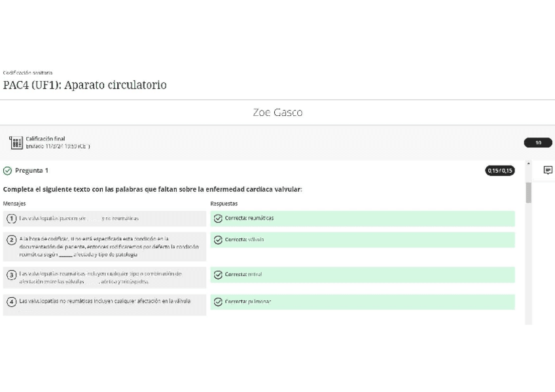The width and height of the screenshot is (555, 392).
Task: Click the check icon beside Correcta: válvula
Action: point(218,240)
